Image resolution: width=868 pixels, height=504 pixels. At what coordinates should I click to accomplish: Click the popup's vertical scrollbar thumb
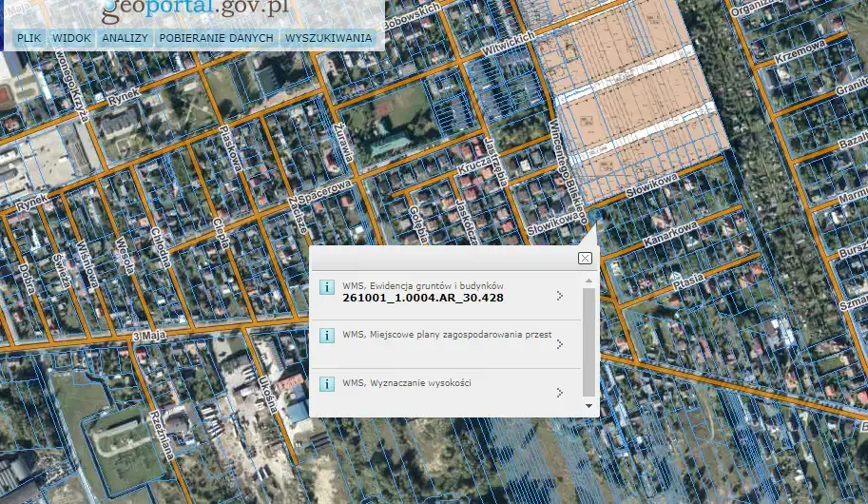point(588,340)
